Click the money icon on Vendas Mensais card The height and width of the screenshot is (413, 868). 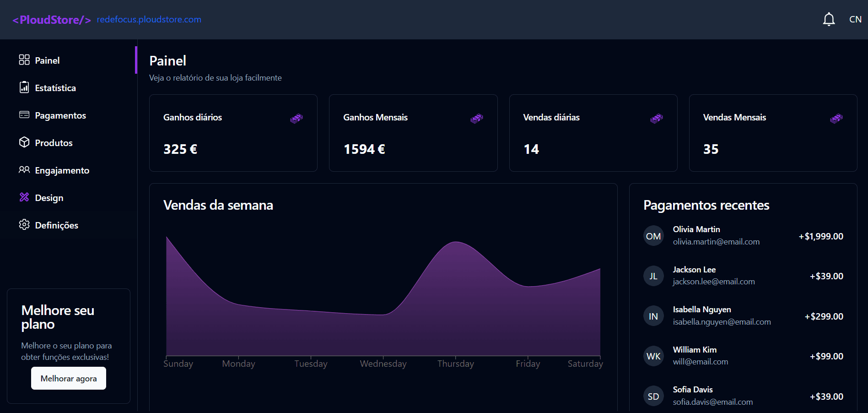click(836, 119)
